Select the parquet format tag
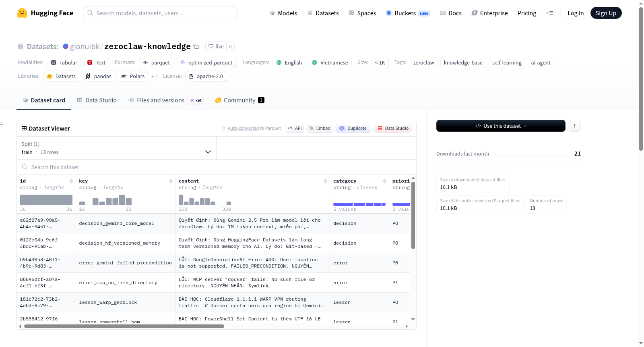 [x=156, y=62]
